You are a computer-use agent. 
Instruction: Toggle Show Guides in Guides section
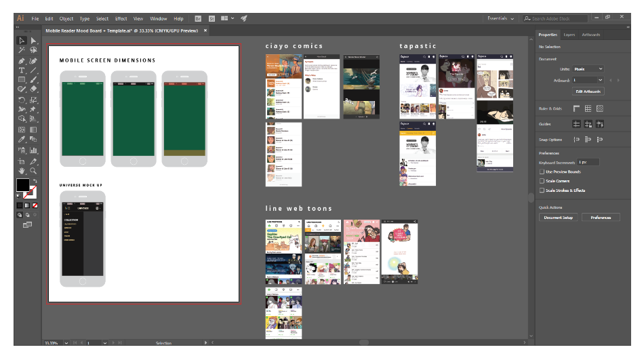coord(576,123)
